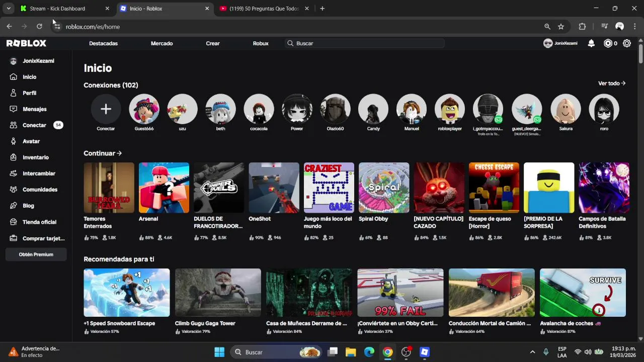This screenshot has height=362, width=644.
Task: Open Comunidades in the sidebar
Action: tap(40, 190)
